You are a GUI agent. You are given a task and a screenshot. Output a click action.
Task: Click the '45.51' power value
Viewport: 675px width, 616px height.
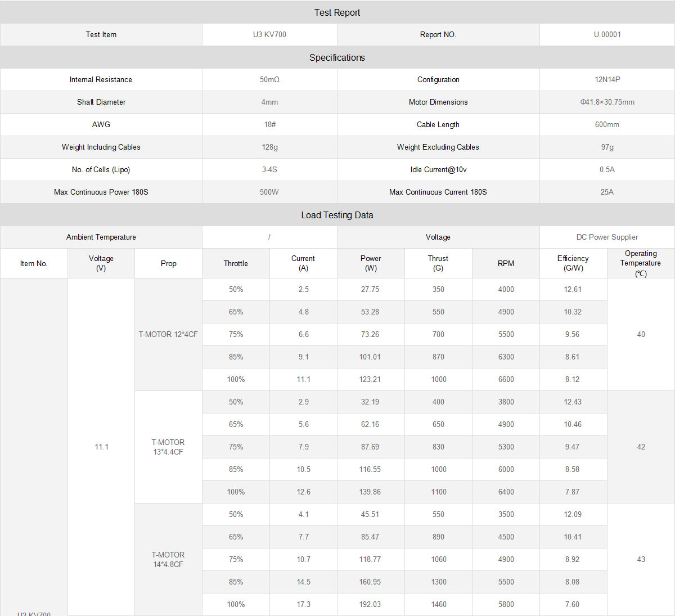point(370,514)
